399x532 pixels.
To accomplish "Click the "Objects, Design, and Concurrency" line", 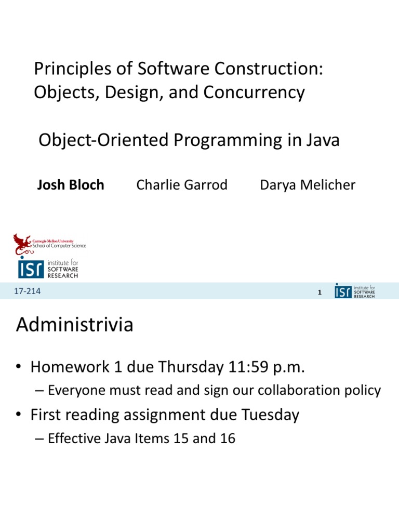I will pyautogui.click(x=169, y=92).
